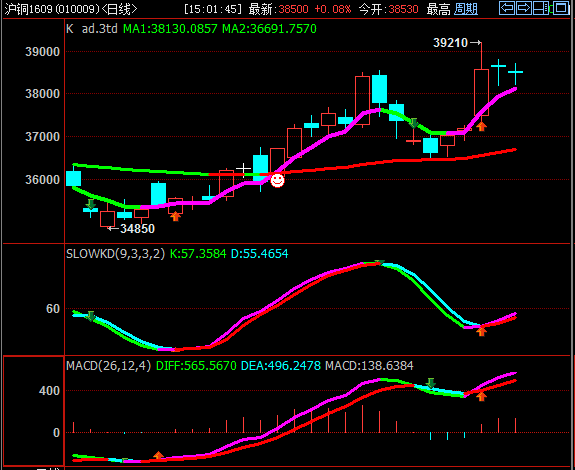Click the DEA:496.2478 value
Viewport: 575px width, 470px height.
tap(281, 366)
